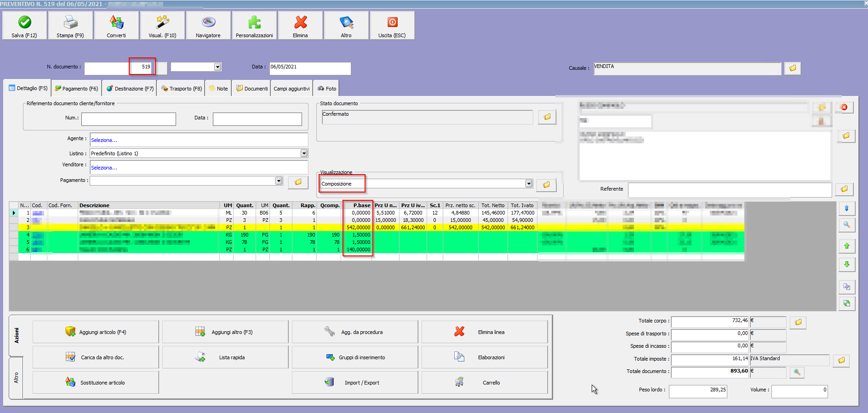
Task: Open the Converti tool
Action: (116, 25)
